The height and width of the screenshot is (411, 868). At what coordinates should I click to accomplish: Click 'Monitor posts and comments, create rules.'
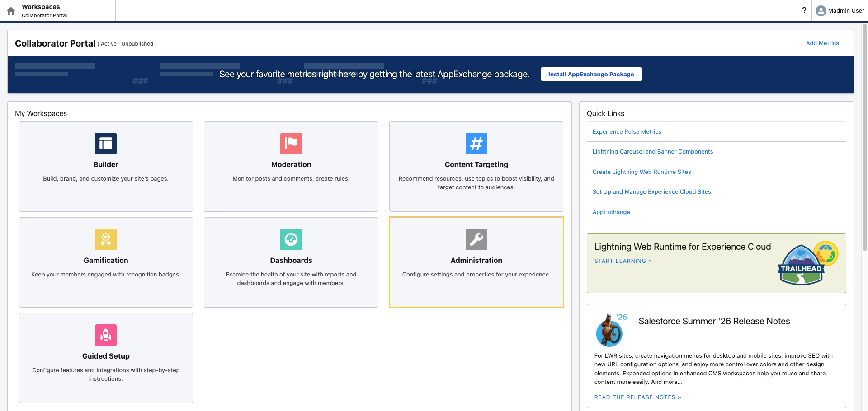pyautogui.click(x=291, y=179)
